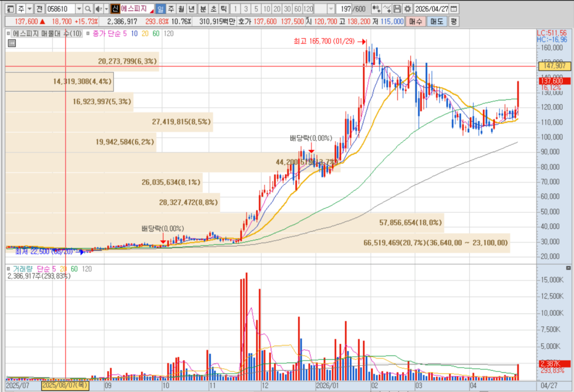
Task: Click the volume profile bar 27,419,815(8.5%)
Action: pos(109,122)
